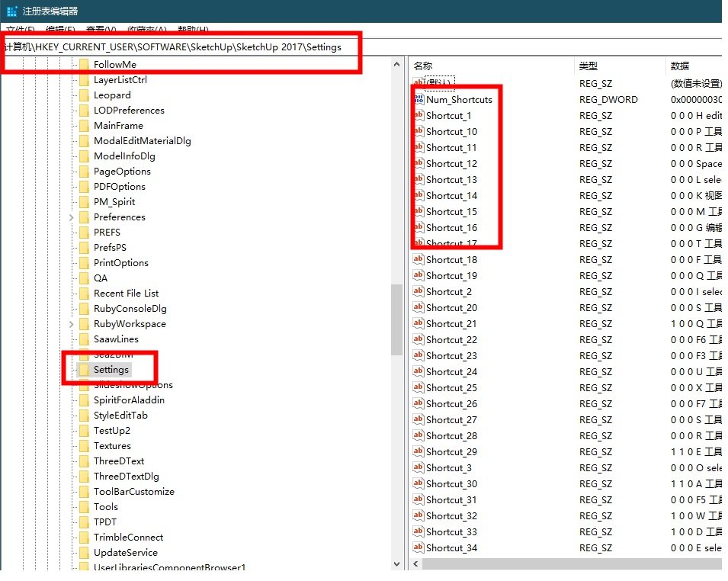Click the Shortcut_1 string value icon
This screenshot has width=728, height=581.
[x=419, y=115]
